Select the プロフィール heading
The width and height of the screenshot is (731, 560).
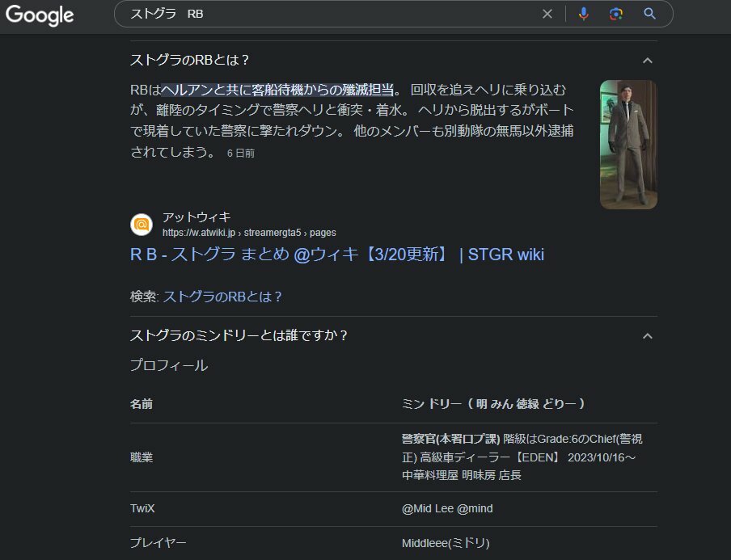point(169,365)
